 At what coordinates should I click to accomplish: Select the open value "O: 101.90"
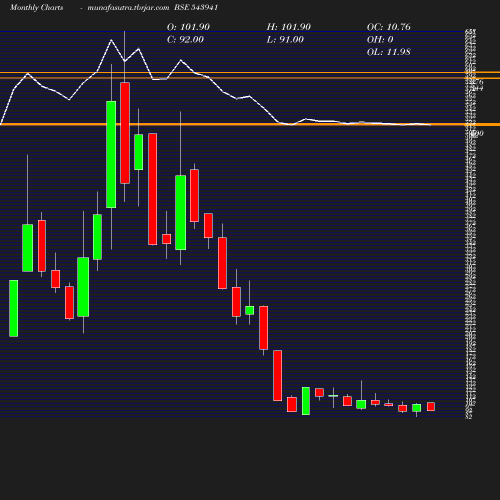tap(188, 27)
